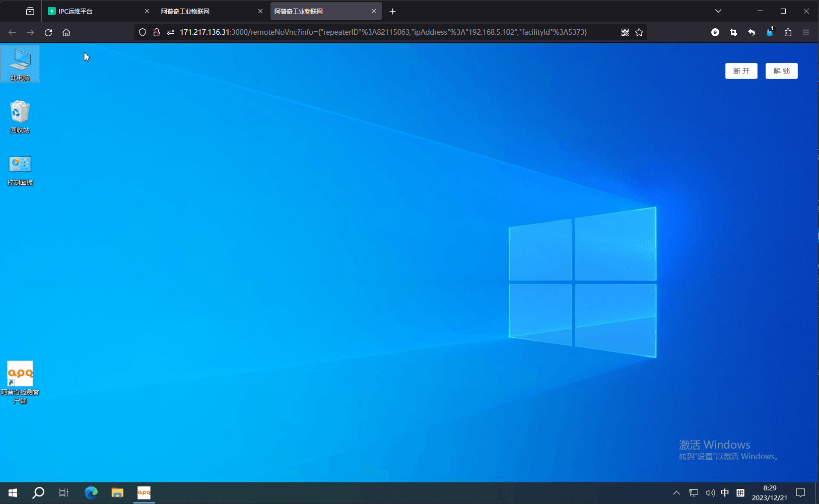Click the remote Windows Start button
The height and width of the screenshot is (504, 819).
click(x=13, y=493)
